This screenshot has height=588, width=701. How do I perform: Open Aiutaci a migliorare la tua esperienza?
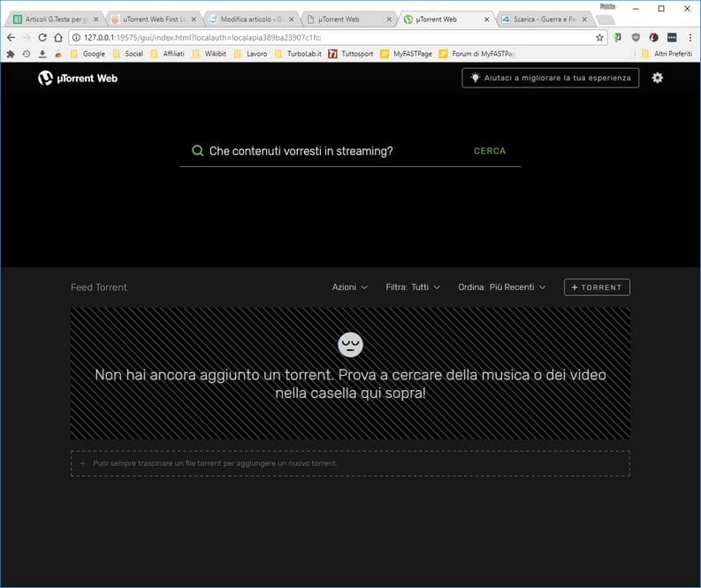tap(551, 78)
